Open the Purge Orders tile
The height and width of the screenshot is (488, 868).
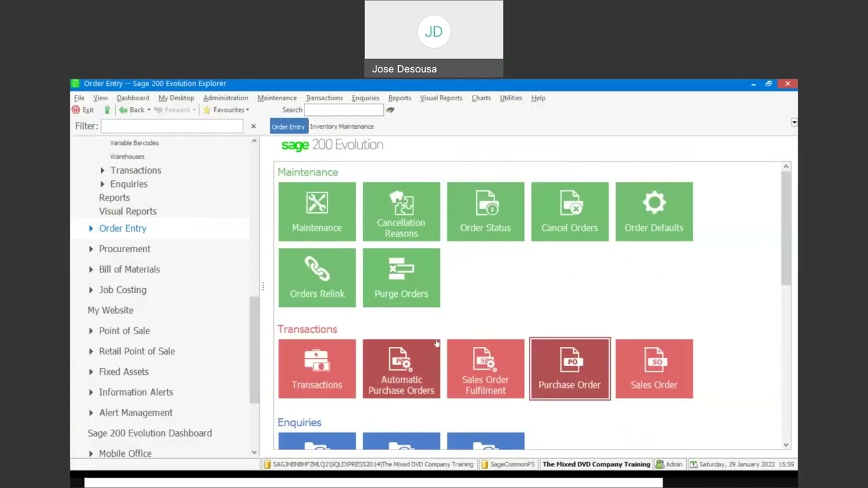pyautogui.click(x=401, y=278)
